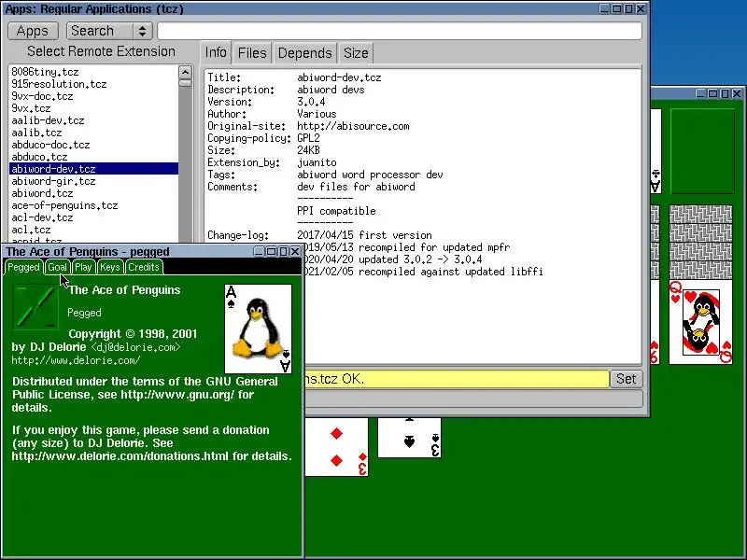Open the Keys tab in help window

tap(110, 267)
